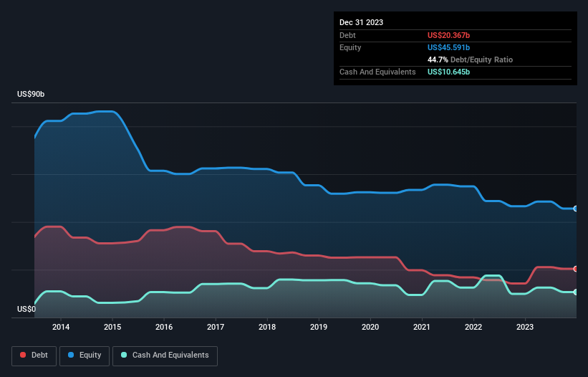Select the 2020 x-axis label
This screenshot has width=588, height=377.
coord(370,327)
